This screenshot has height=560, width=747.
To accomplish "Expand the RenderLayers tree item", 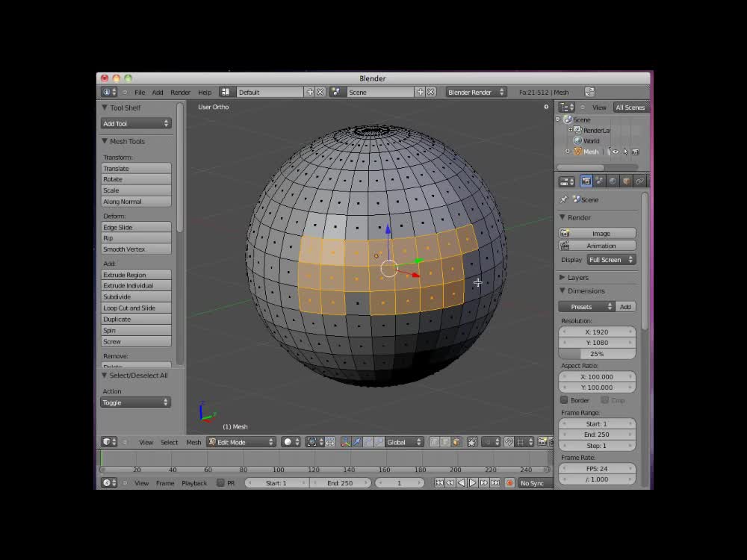I will point(570,129).
